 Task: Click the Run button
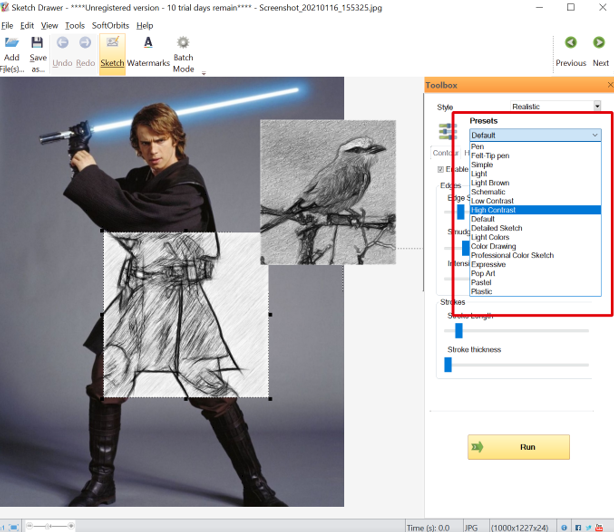(x=518, y=447)
